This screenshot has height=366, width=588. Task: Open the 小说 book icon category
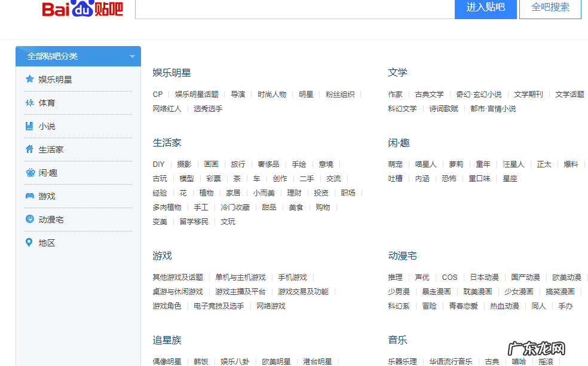pyautogui.click(x=28, y=126)
